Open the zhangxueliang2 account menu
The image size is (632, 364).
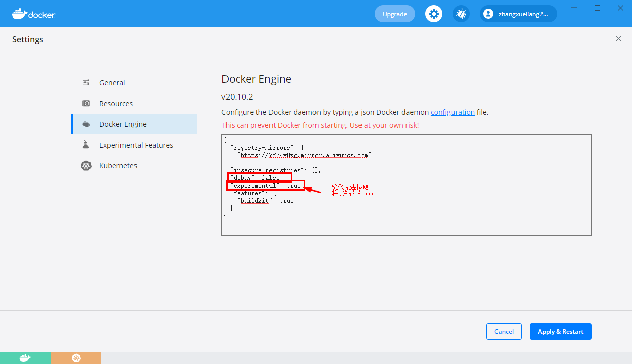[518, 14]
